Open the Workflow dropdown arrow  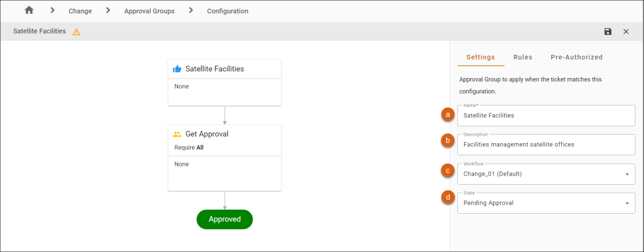click(x=627, y=174)
